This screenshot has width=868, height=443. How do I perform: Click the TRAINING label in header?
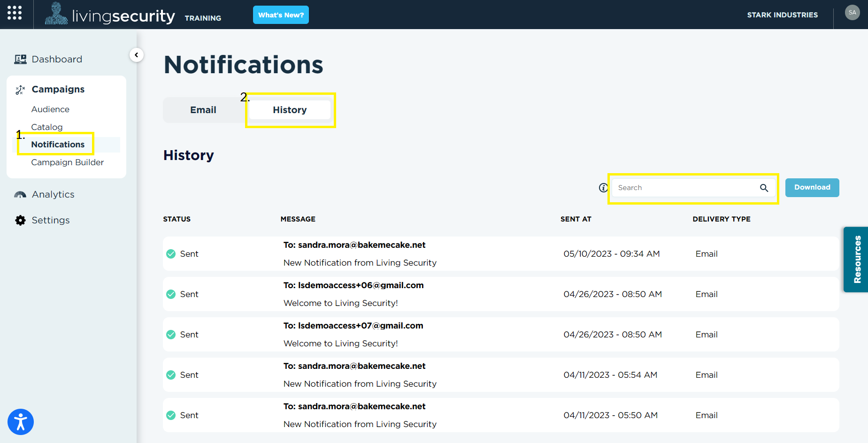[x=203, y=18]
